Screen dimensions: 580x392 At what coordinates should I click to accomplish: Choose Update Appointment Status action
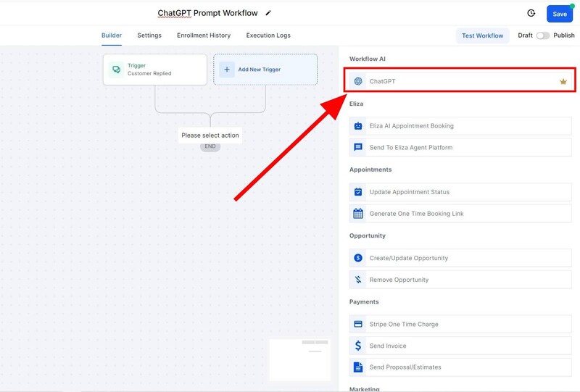point(460,192)
